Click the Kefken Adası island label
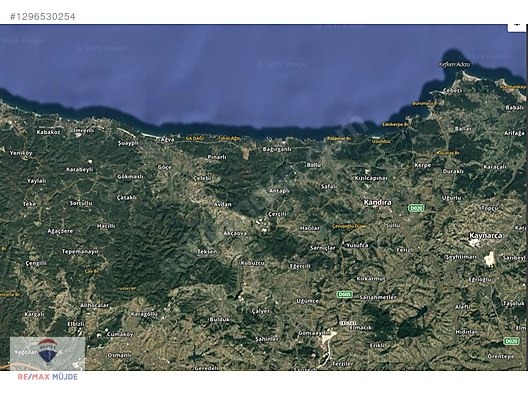This screenshot has width=528, height=396. click(x=455, y=64)
